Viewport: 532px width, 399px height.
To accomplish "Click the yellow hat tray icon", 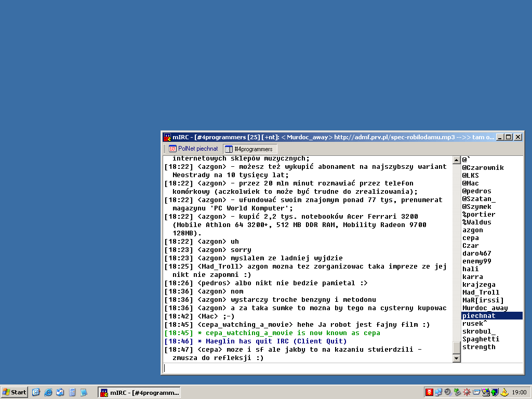I will (x=504, y=392).
